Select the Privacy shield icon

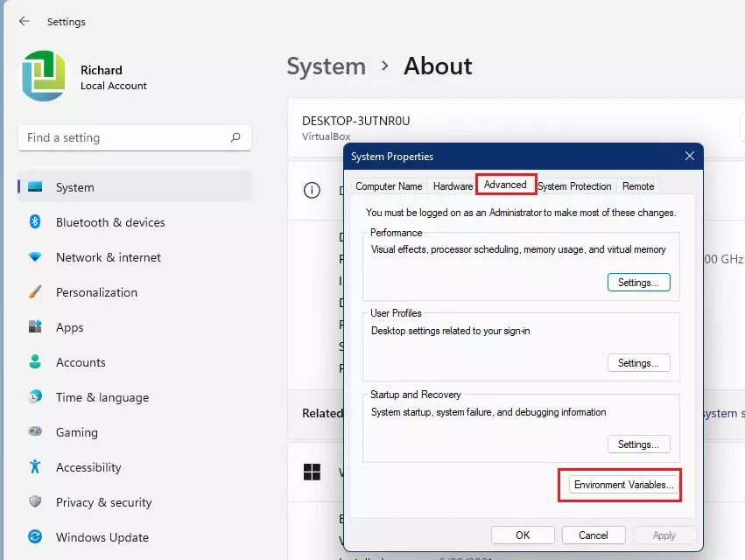point(35,501)
